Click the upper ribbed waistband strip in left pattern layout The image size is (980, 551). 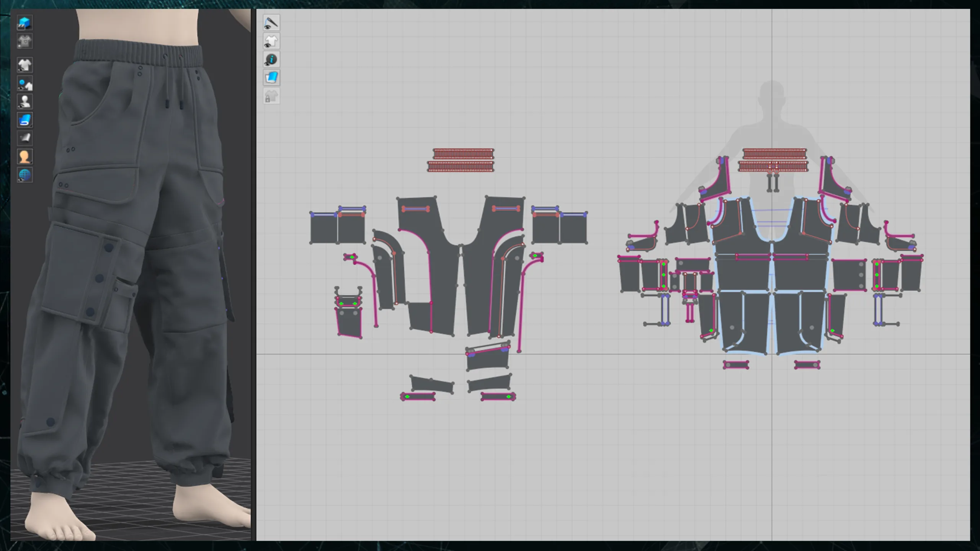(463, 154)
